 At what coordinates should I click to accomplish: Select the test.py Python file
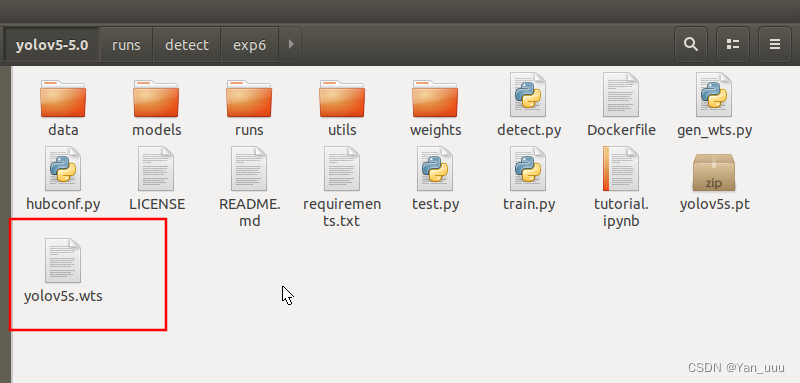coord(435,169)
